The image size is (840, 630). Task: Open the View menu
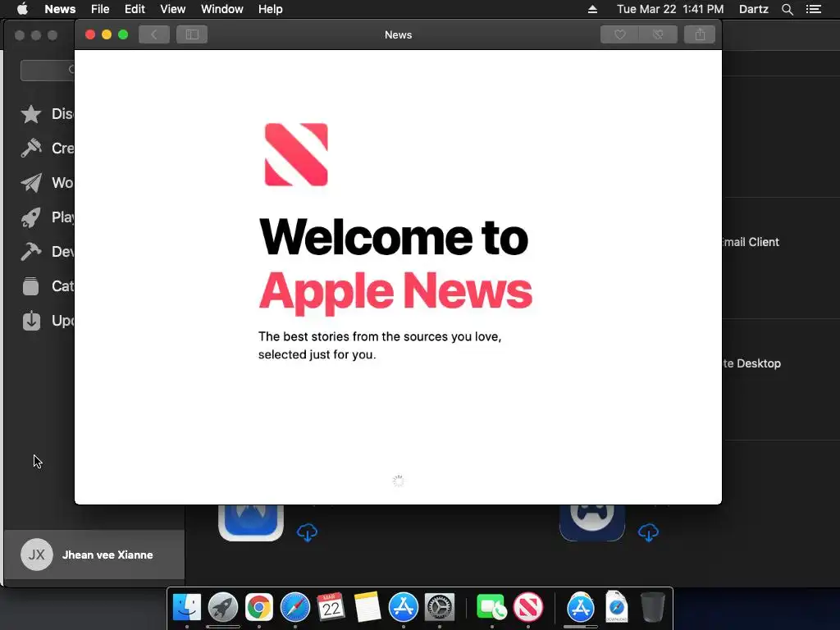172,9
